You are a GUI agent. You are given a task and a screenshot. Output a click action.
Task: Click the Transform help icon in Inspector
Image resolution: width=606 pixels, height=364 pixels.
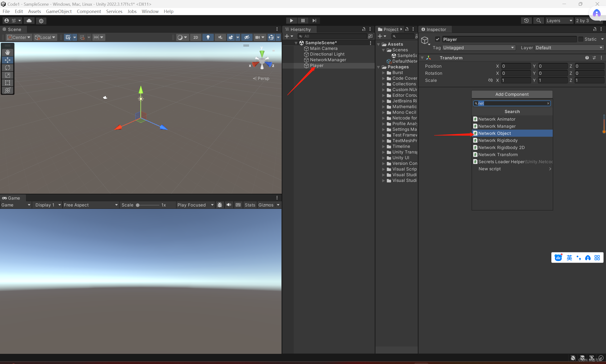587,58
